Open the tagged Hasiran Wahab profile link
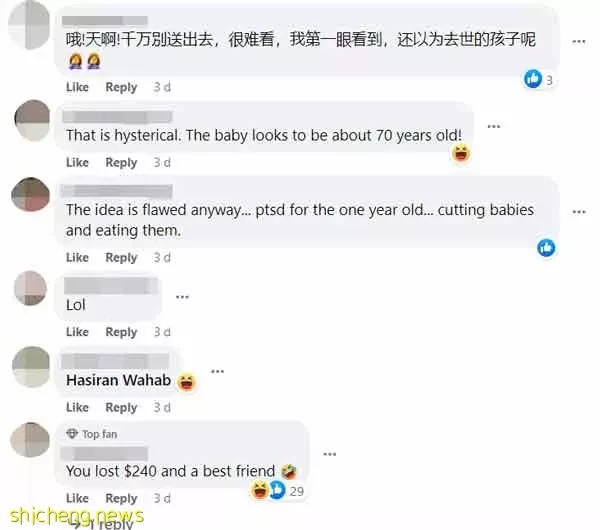Screen dimensions: 600x530 point(118,380)
